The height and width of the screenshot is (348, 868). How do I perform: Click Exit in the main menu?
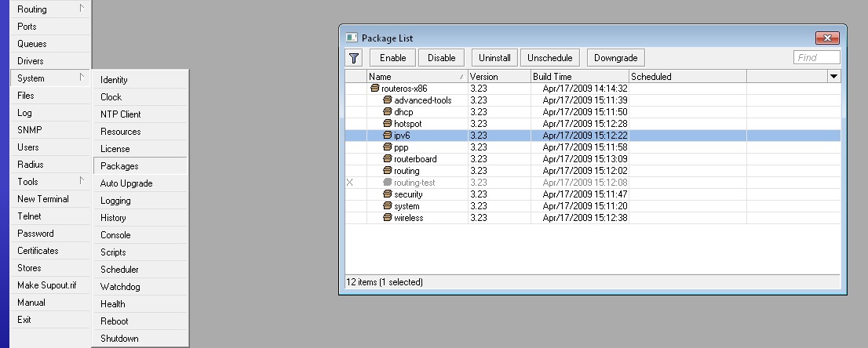[49, 320]
